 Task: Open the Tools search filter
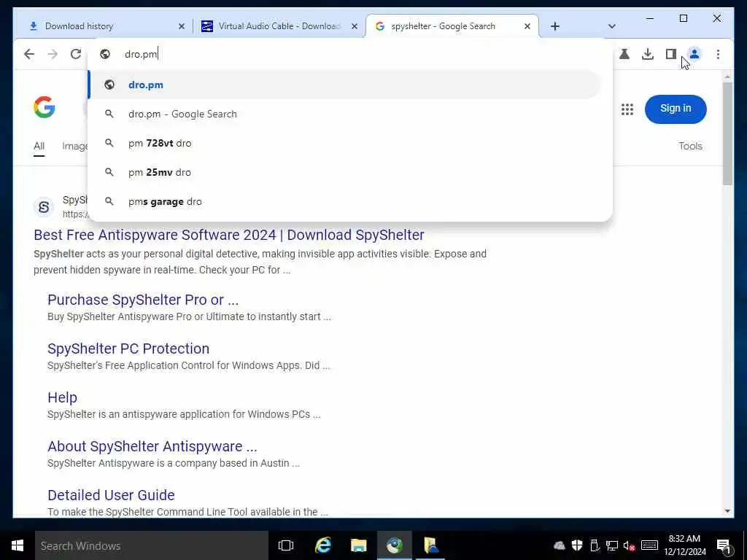[690, 146]
